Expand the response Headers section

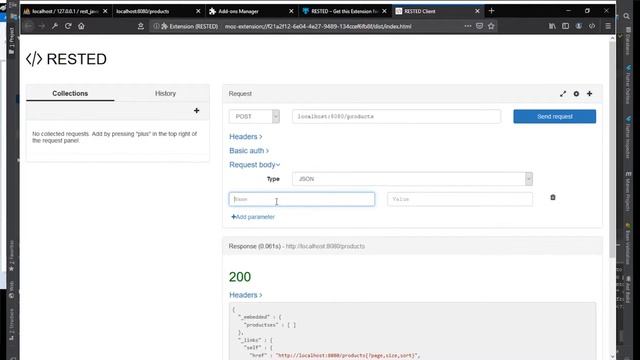click(245, 295)
